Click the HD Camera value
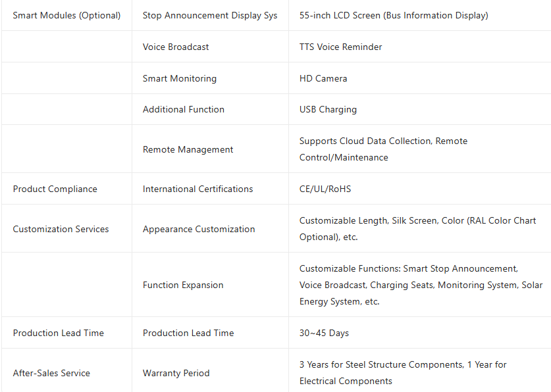 point(323,78)
